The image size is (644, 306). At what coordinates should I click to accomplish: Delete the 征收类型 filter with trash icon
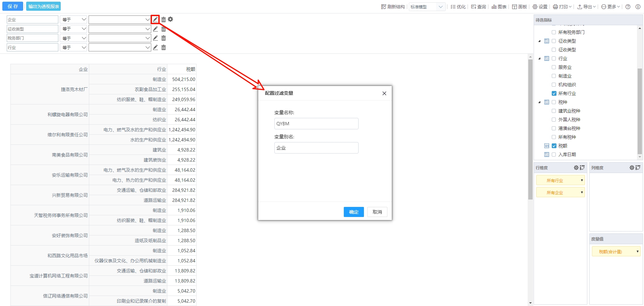164,29
